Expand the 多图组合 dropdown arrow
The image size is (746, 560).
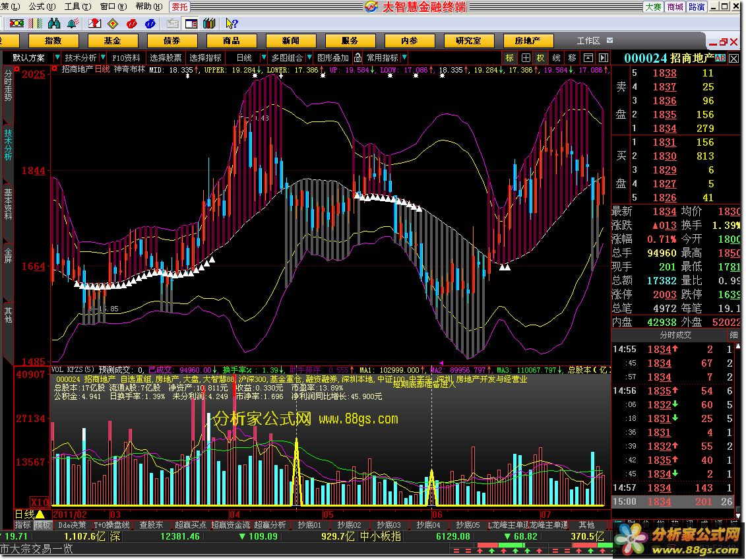(x=309, y=57)
